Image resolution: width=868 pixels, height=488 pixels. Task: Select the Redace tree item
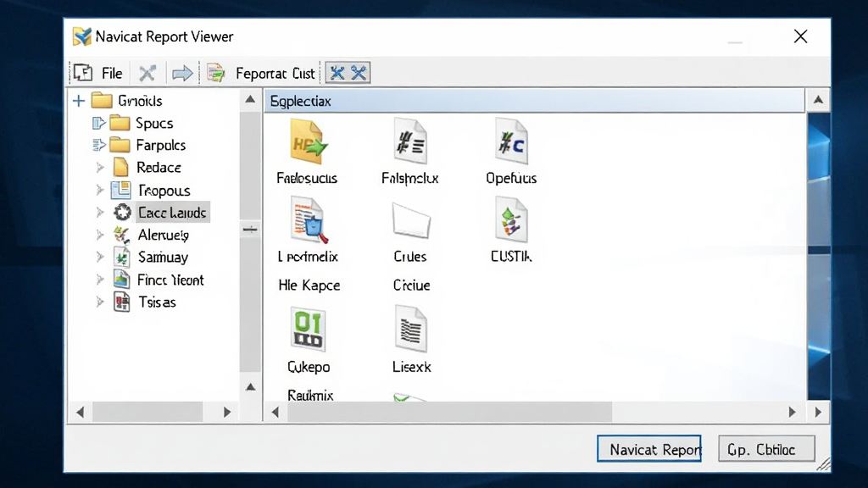coord(159,167)
